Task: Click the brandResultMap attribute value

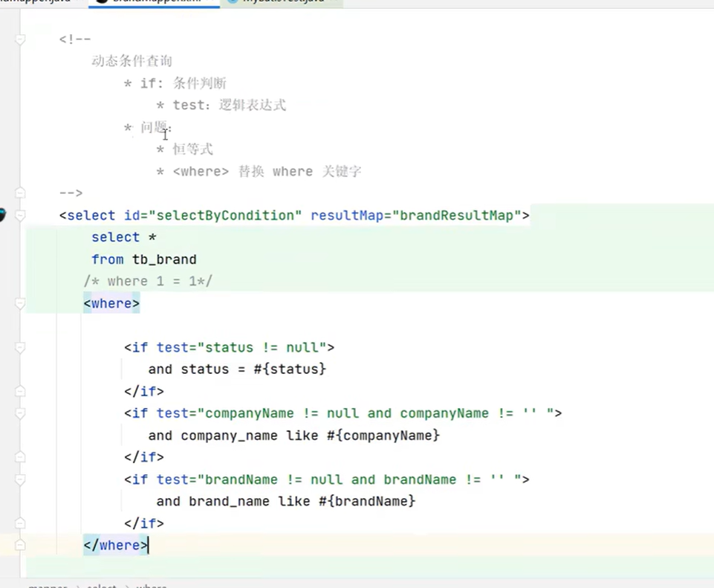Action: click(457, 215)
